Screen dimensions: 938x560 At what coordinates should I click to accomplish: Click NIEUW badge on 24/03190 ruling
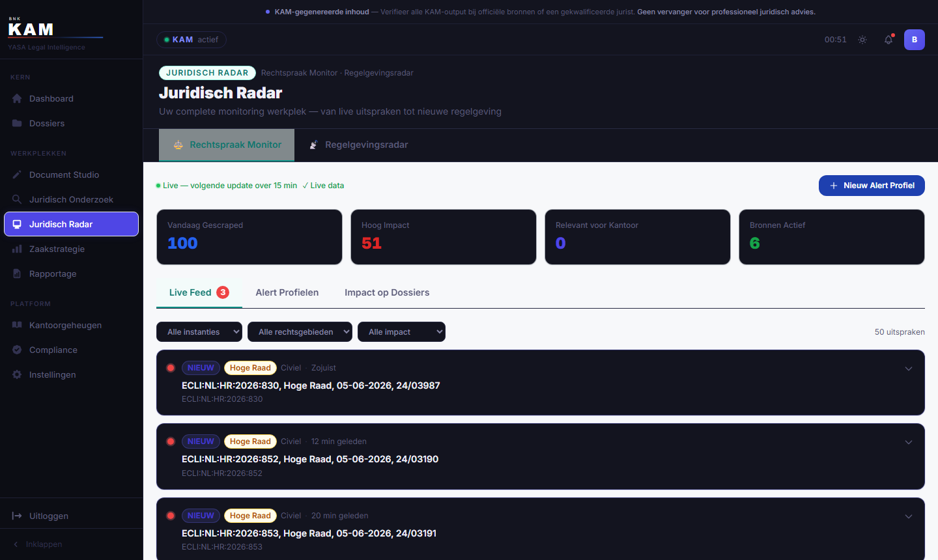coord(201,441)
